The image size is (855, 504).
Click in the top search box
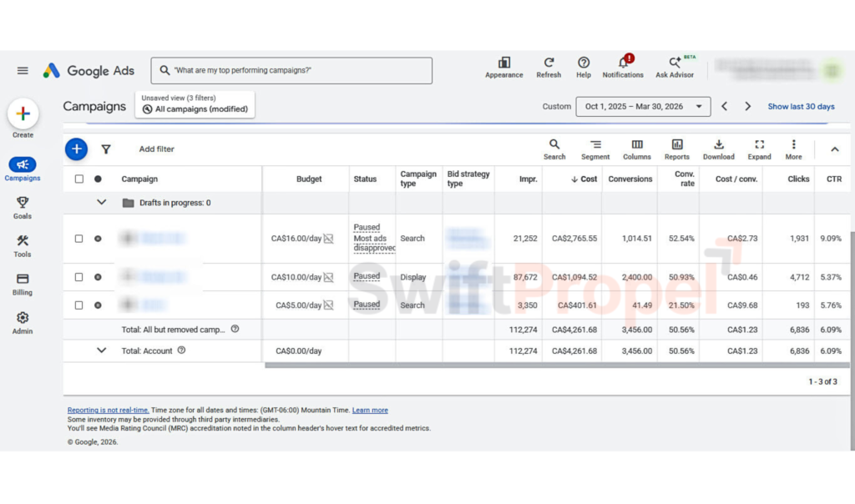pos(291,70)
